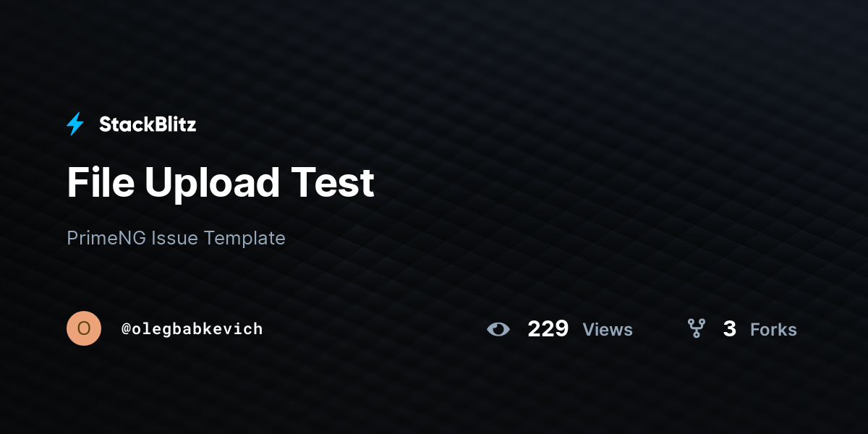Click the 229 view count number
Viewport: 868px width, 434px height.
coord(548,329)
